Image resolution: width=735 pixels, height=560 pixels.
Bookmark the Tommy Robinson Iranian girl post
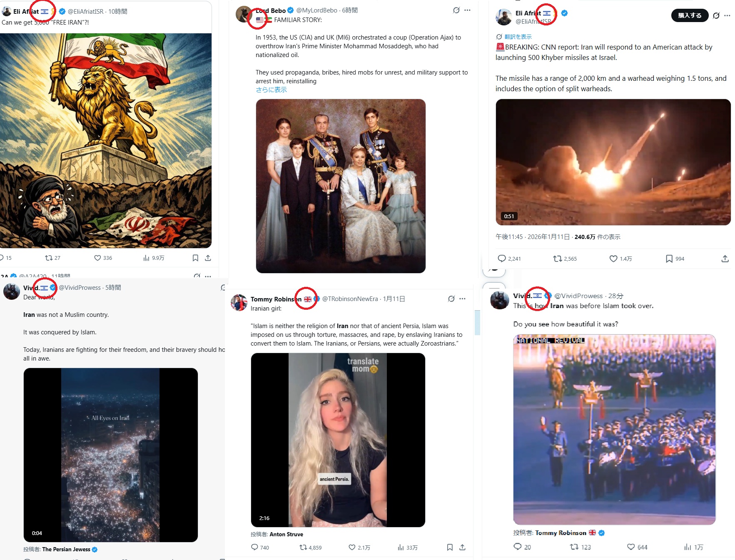450,547
